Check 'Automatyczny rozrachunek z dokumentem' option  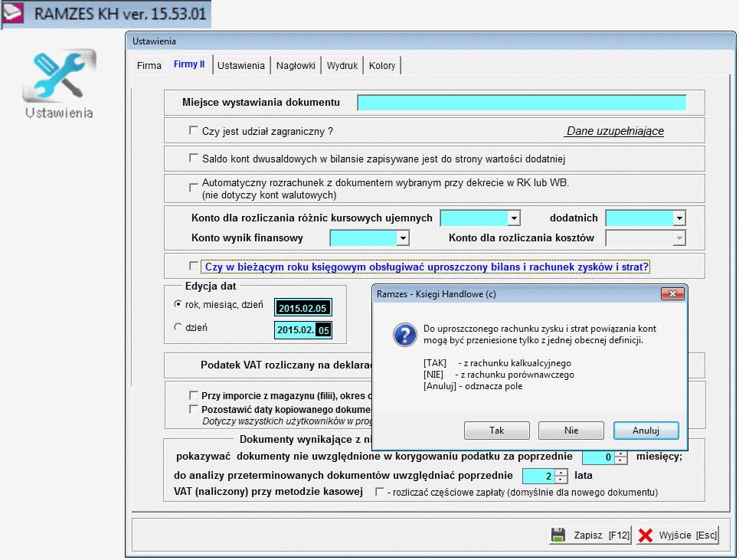click(x=193, y=188)
